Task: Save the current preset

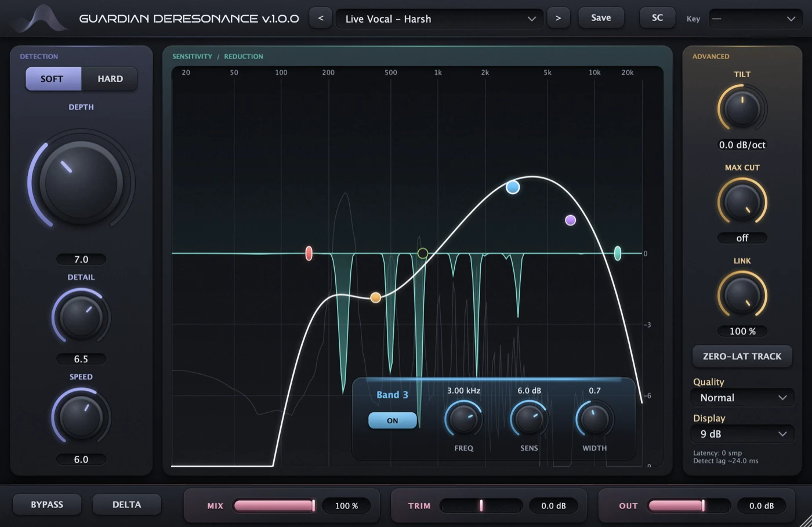Action: click(x=601, y=18)
